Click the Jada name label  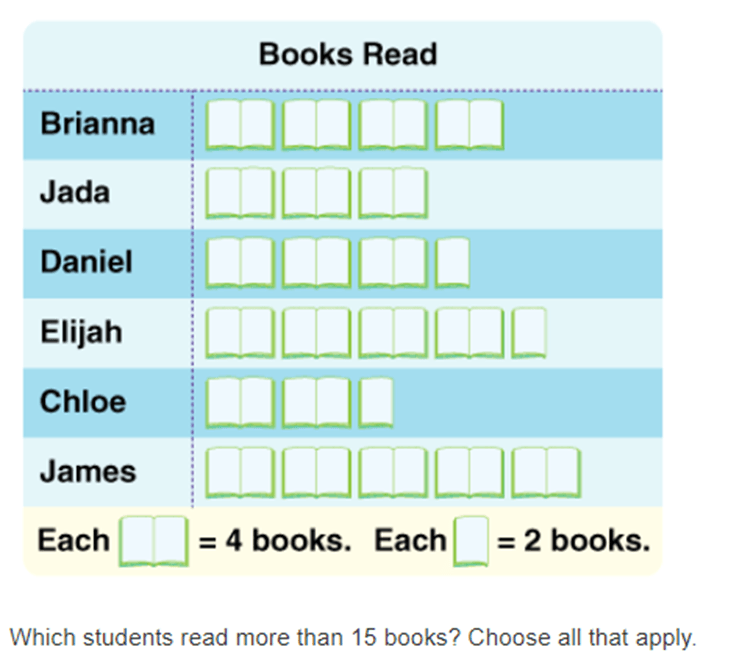[75, 193]
